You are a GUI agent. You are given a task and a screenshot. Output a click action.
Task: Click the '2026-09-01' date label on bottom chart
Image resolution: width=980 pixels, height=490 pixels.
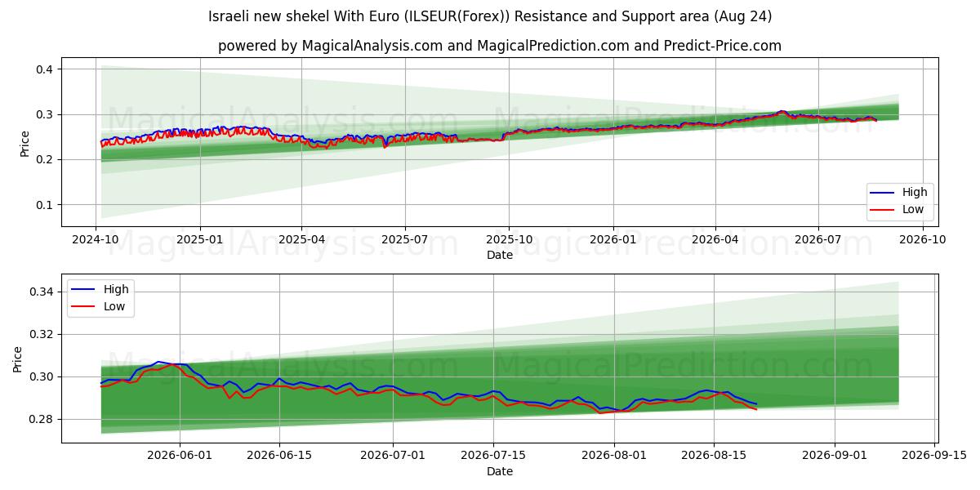click(835, 457)
